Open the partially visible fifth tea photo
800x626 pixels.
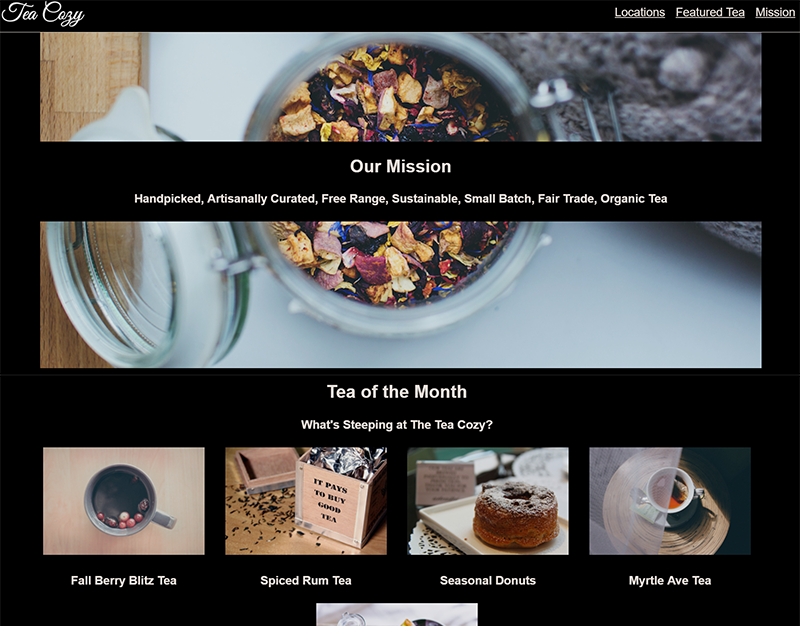397,614
